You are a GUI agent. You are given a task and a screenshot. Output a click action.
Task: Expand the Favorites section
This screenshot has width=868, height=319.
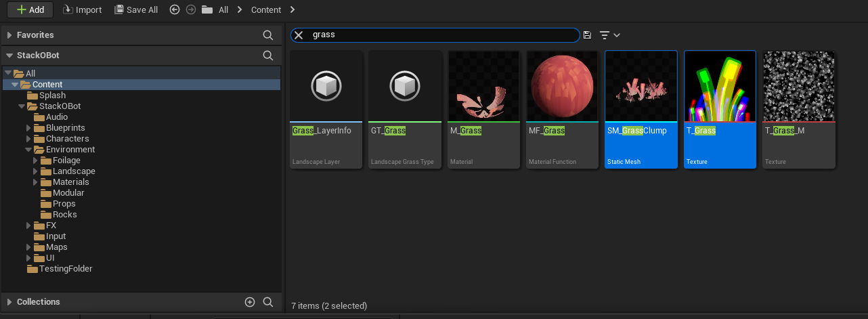9,35
